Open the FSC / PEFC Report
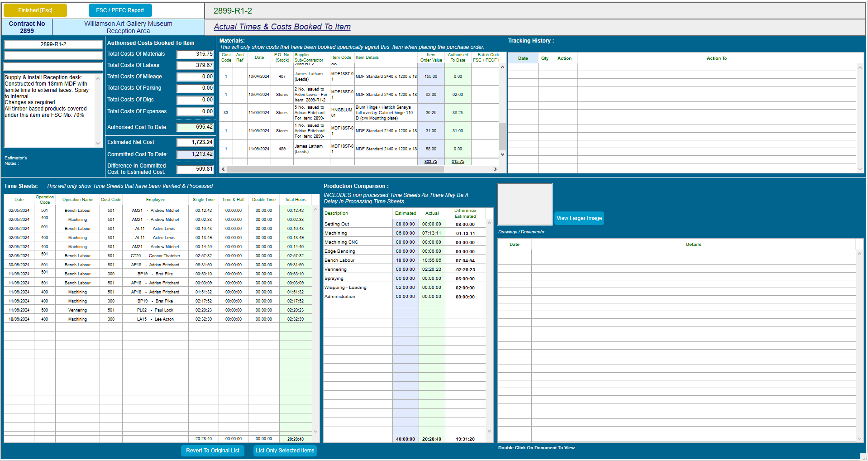Viewport: 868px width, 461px height. [119, 10]
